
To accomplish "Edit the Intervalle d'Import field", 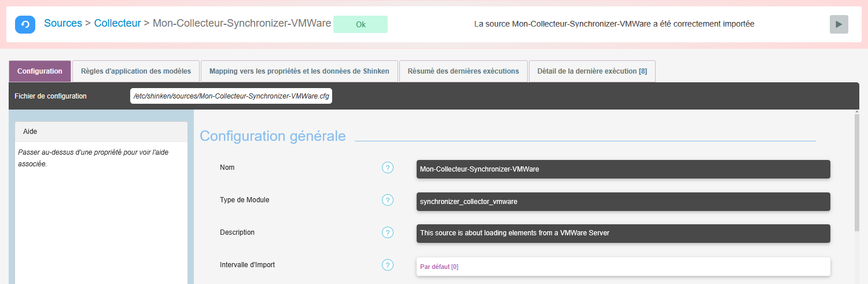I will 623,267.
